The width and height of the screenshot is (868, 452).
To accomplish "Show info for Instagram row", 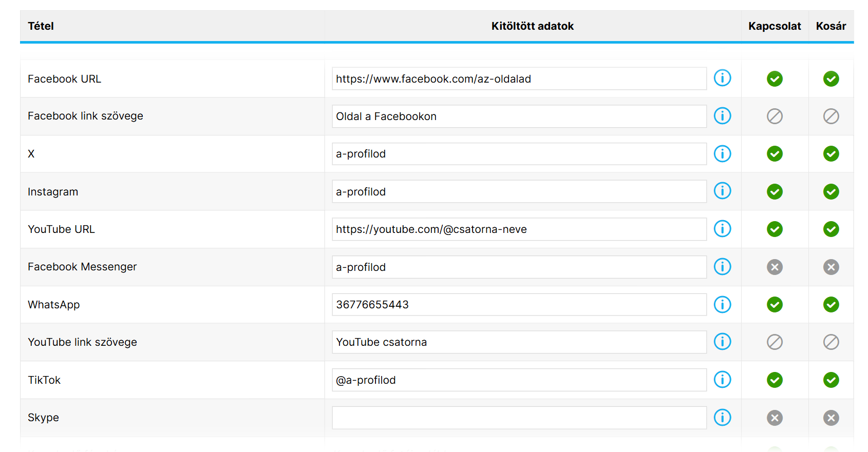I will [722, 191].
